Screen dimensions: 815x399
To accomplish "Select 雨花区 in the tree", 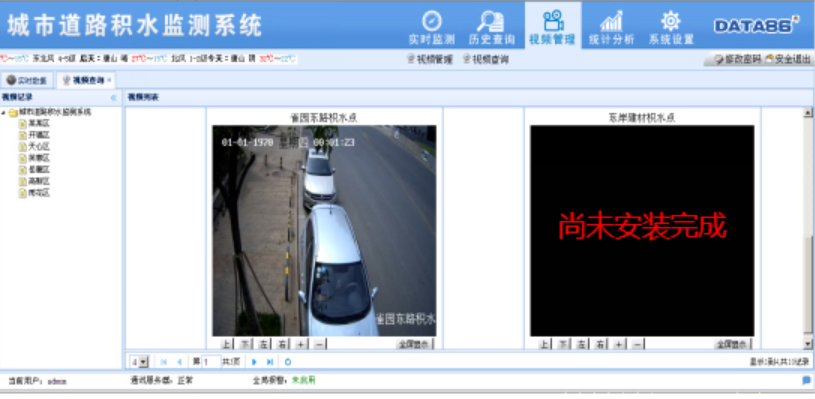I will coord(34,193).
